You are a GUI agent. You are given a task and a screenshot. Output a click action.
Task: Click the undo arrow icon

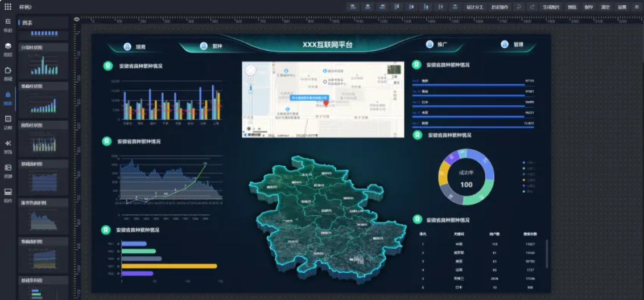coord(519,7)
